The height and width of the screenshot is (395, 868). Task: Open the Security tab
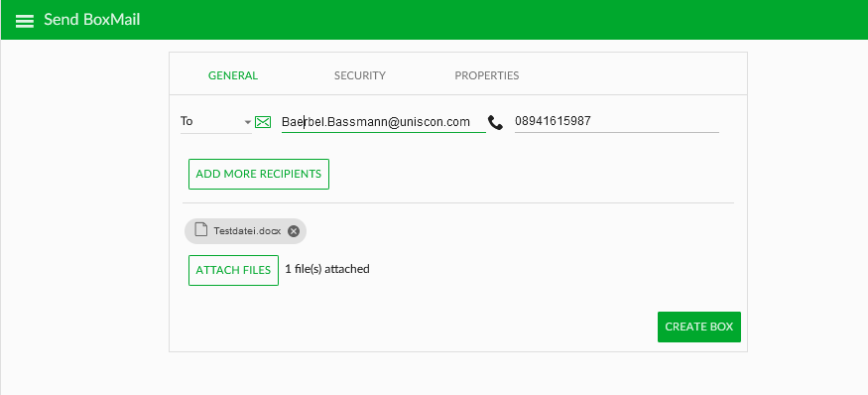(360, 75)
